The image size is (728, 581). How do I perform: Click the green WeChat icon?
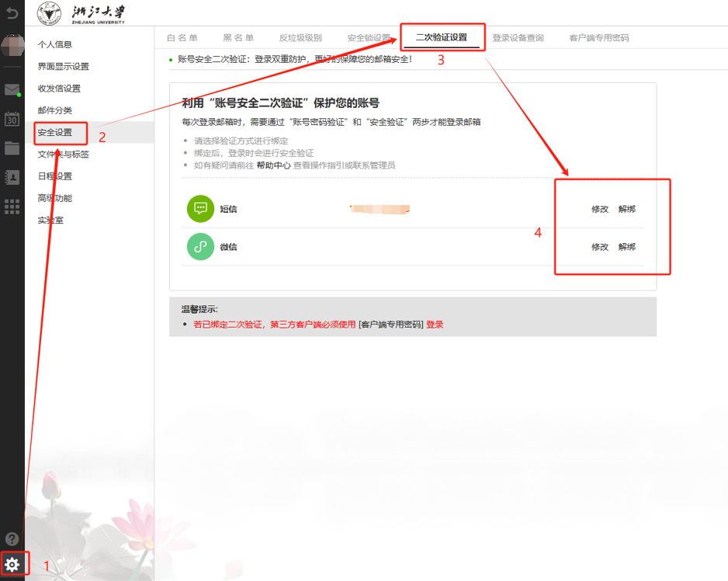(199, 247)
